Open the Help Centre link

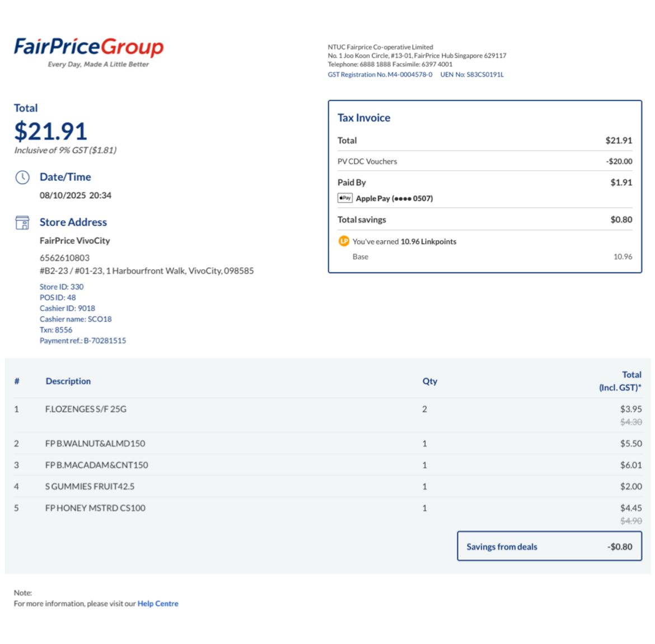pos(158,604)
